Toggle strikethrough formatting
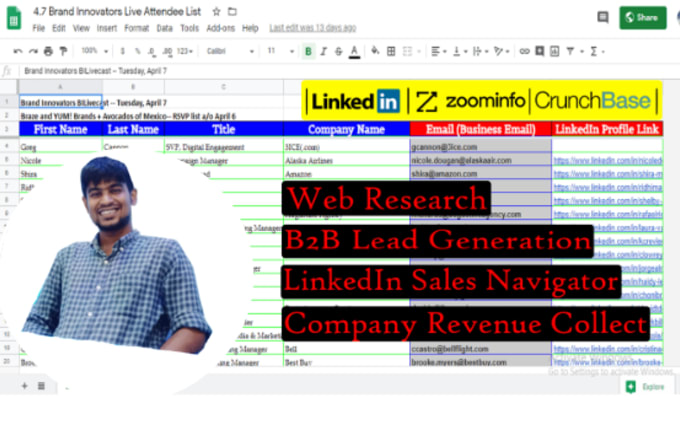680x425 pixels. click(x=339, y=51)
